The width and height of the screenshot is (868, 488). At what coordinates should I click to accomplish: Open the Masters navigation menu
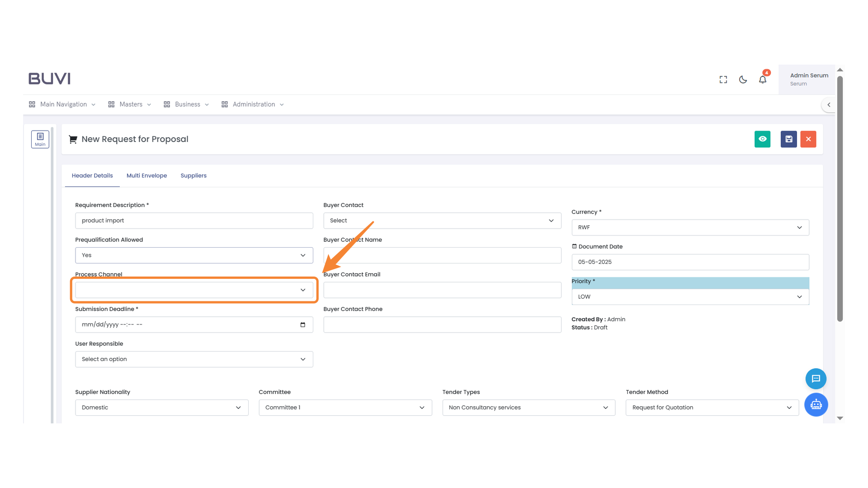pyautogui.click(x=130, y=104)
